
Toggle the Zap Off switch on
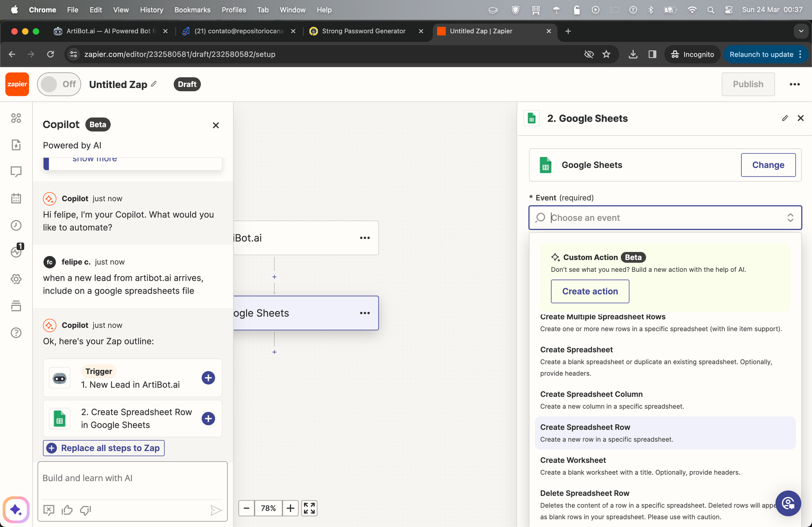pyautogui.click(x=59, y=84)
